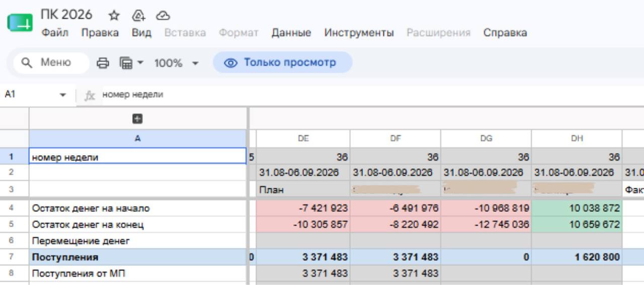Screen dimensions: 644x285
Task: Click the План cell in column DE
Action: coord(303,190)
